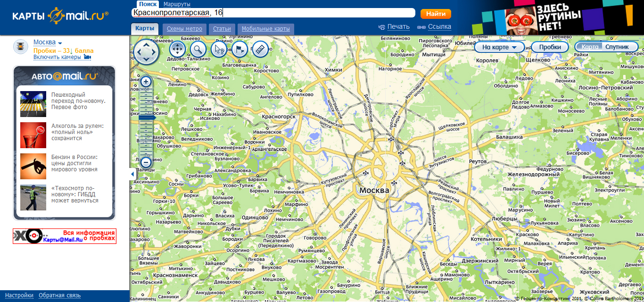Pan the map west with the left arrow
The width and height of the screenshot is (644, 302).
click(139, 51)
